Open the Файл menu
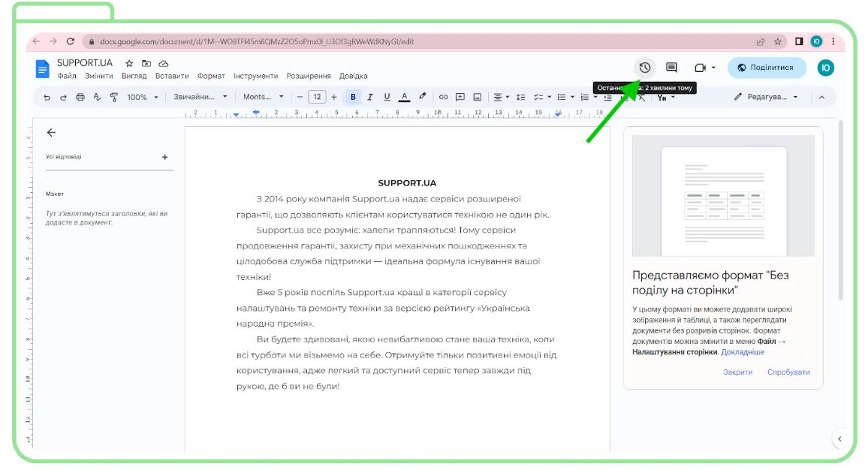 (67, 77)
